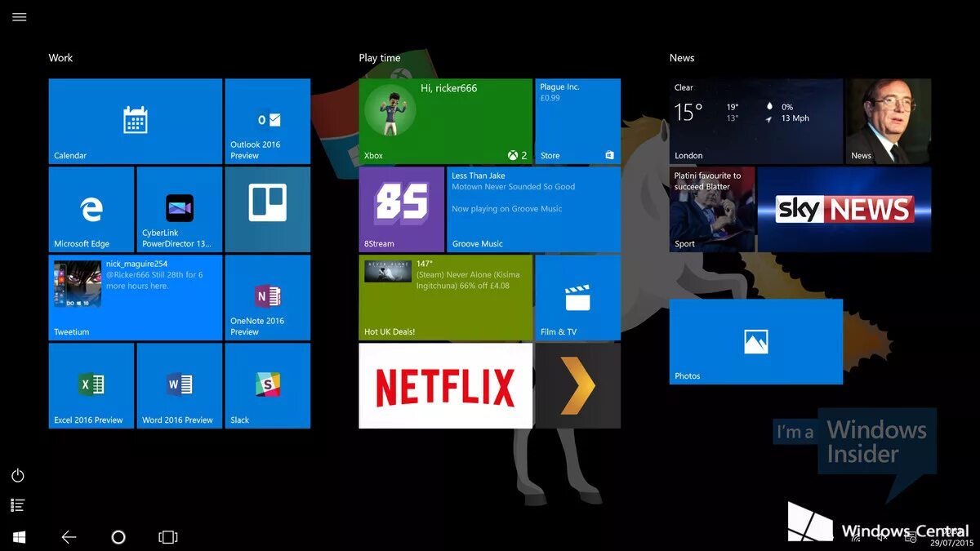Screen dimensions: 980x551
Task: Open the power options icon
Action: [x=18, y=475]
